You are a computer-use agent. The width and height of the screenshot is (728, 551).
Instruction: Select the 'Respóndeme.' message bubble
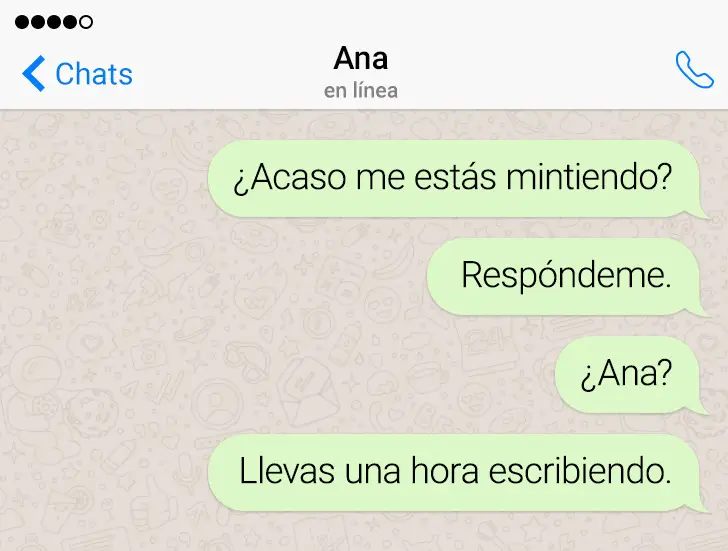[x=566, y=277]
